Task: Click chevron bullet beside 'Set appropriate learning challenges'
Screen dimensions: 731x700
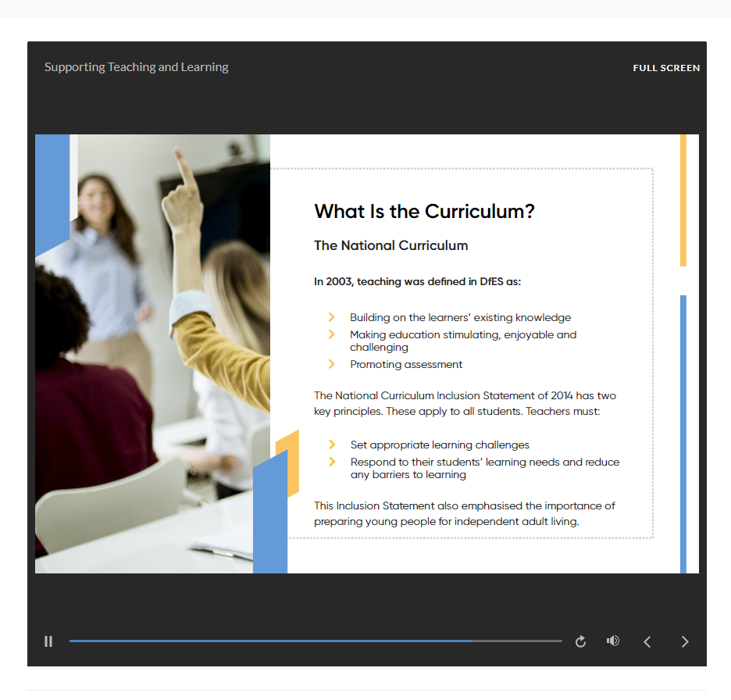Action: pos(332,445)
